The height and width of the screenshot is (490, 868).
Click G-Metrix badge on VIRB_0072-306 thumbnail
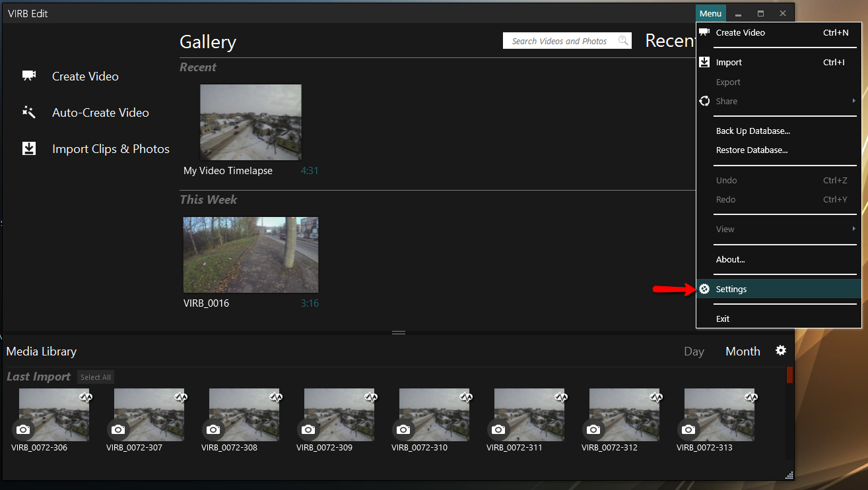click(x=86, y=397)
